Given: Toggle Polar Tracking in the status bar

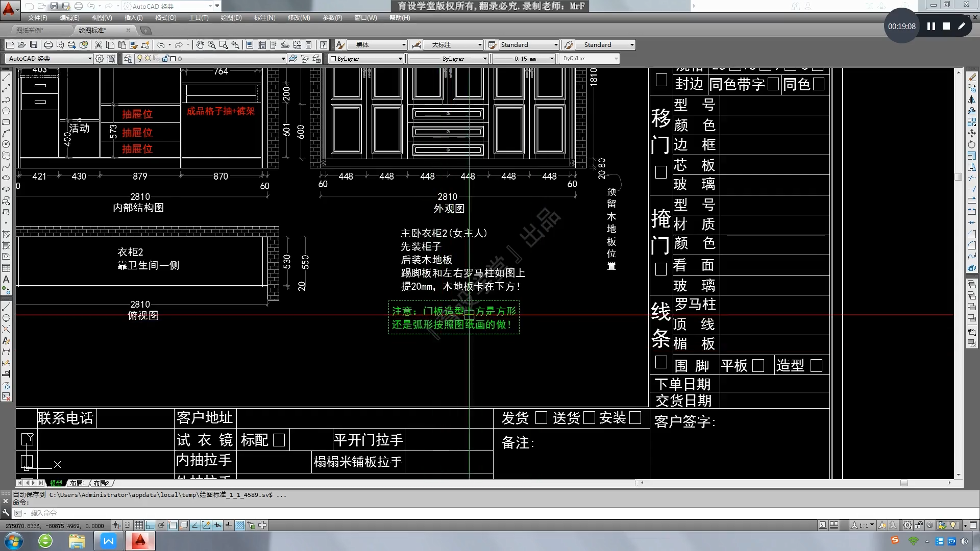Looking at the screenshot, I should click(x=161, y=525).
